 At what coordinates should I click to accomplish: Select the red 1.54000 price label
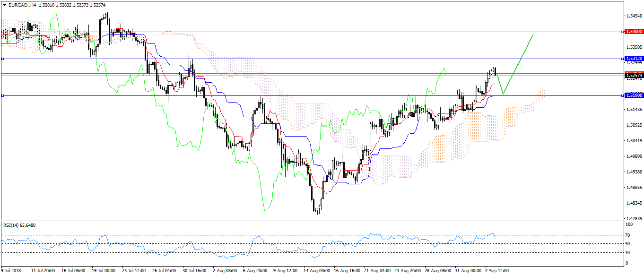coord(633,31)
